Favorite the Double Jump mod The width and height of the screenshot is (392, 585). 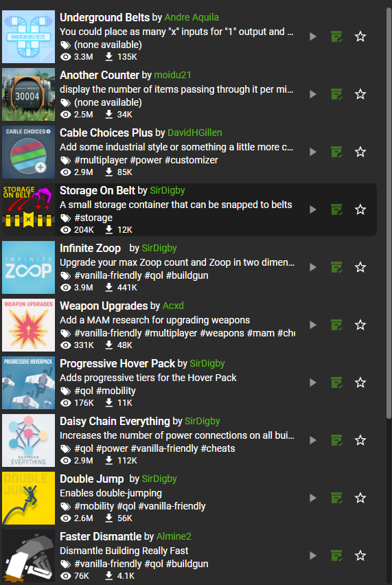[x=360, y=498]
